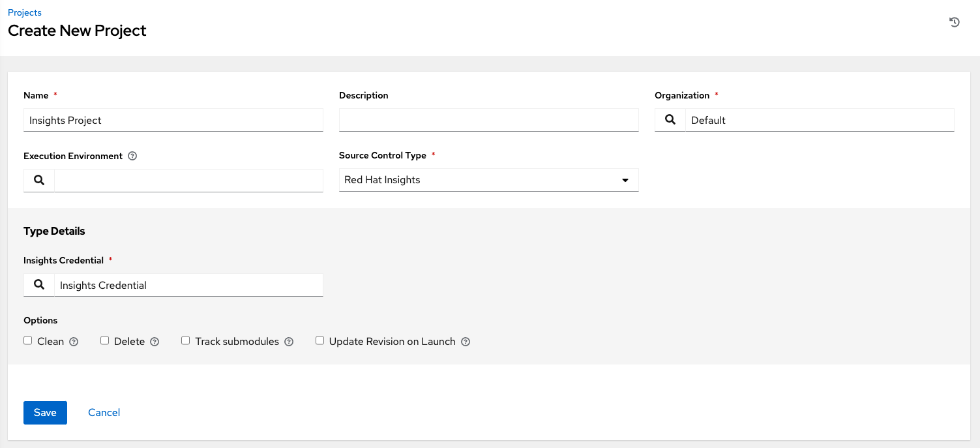Image resolution: width=980 pixels, height=448 pixels.
Task: Enable Update Revision on Launch
Action: (319, 340)
